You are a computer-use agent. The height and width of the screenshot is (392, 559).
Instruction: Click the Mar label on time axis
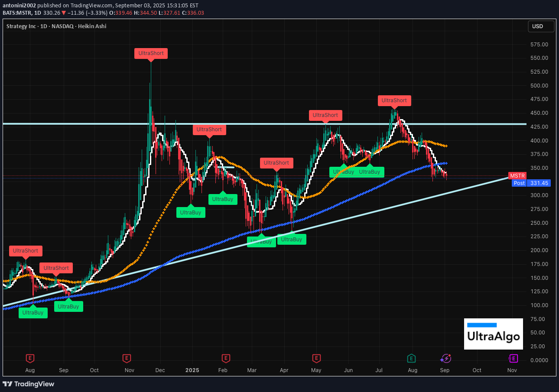252,370
